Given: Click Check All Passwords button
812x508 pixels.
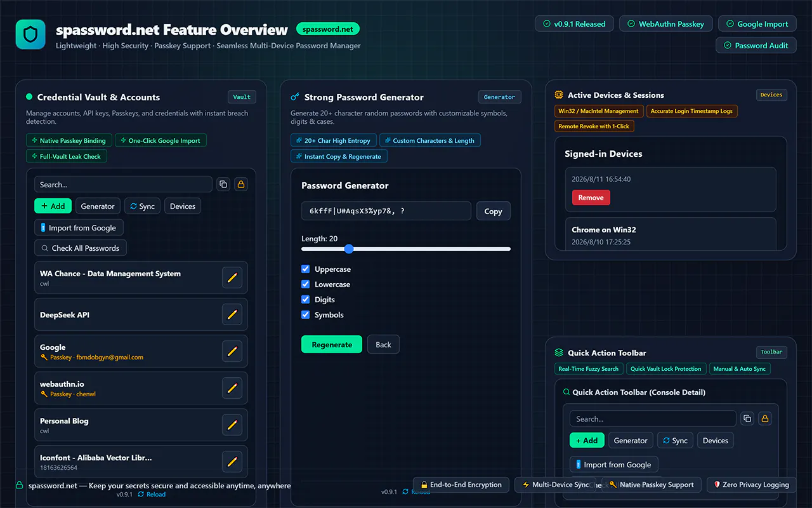Looking at the screenshot, I should [81, 248].
